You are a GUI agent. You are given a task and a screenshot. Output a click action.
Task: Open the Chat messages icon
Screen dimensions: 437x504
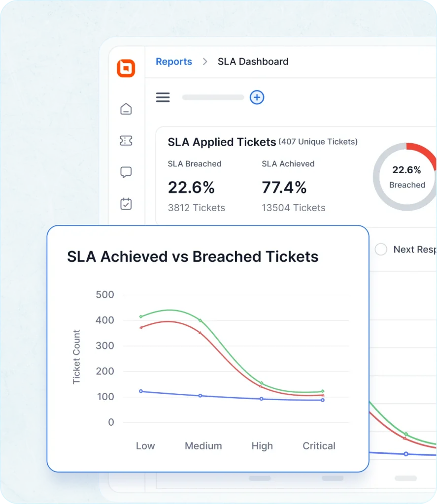tap(126, 172)
